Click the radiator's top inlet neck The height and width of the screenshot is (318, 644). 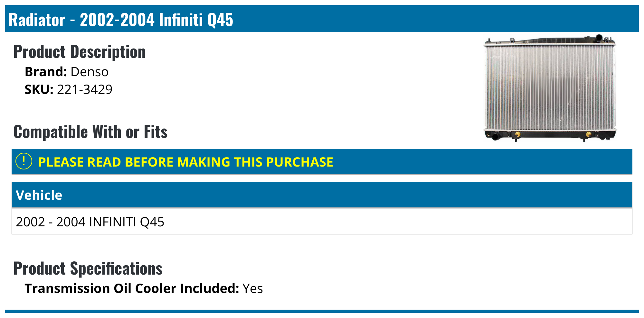pyautogui.click(x=599, y=38)
